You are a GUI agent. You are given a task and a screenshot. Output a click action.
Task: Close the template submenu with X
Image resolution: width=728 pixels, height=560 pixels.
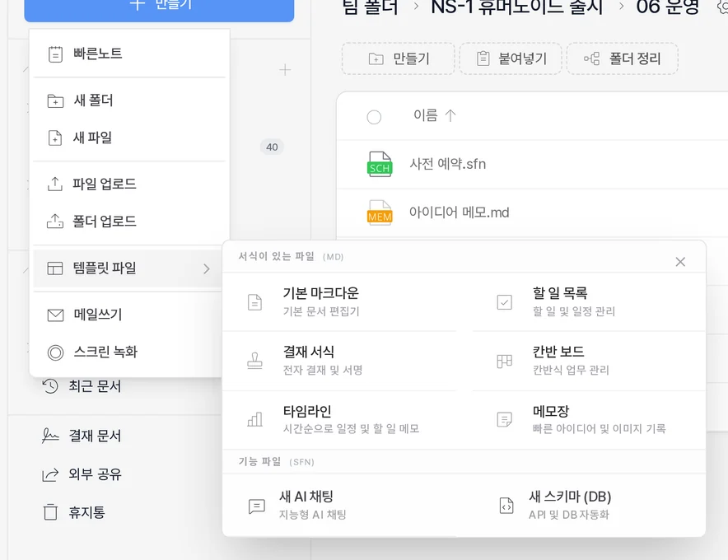click(x=680, y=262)
